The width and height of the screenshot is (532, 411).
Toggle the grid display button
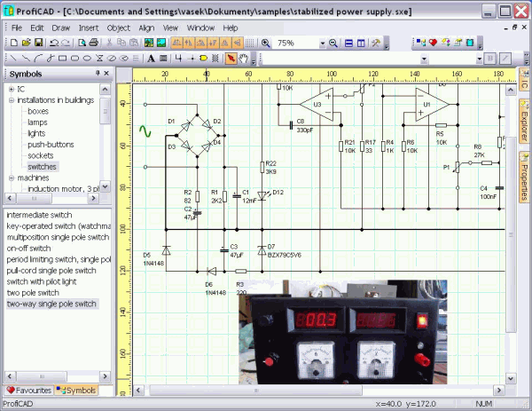(250, 43)
